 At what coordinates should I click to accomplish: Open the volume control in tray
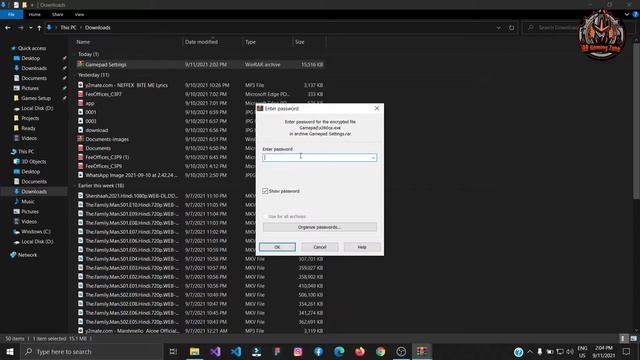coord(570,352)
